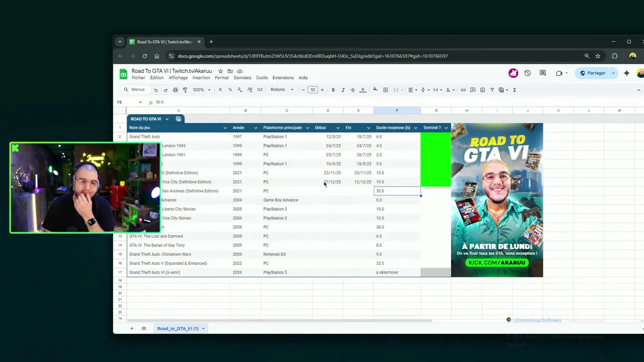
Task: Open the Nom du jeu column filter
Action: click(x=225, y=128)
